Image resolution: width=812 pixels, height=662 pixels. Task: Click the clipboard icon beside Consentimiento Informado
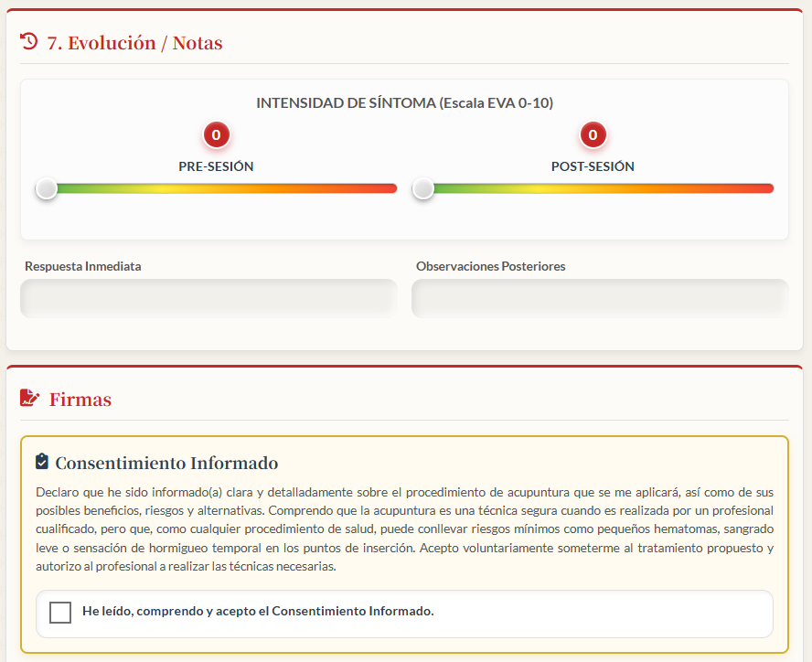(x=42, y=461)
